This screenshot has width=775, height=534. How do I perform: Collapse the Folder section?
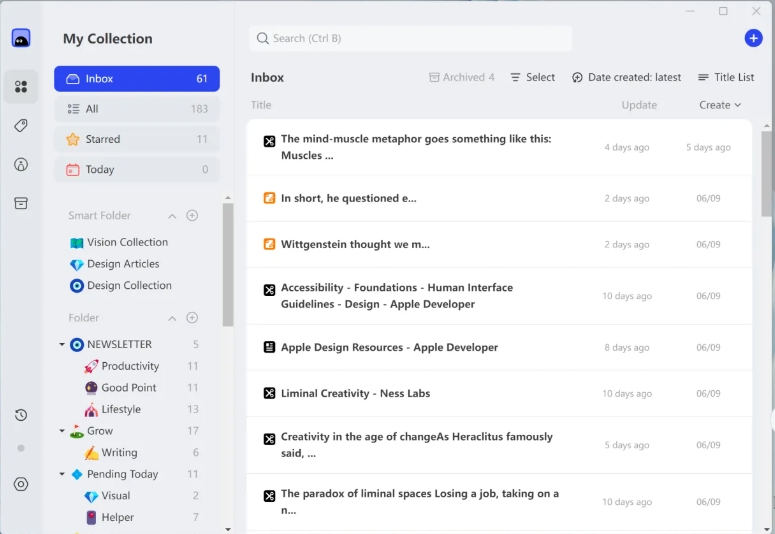pyautogui.click(x=172, y=318)
